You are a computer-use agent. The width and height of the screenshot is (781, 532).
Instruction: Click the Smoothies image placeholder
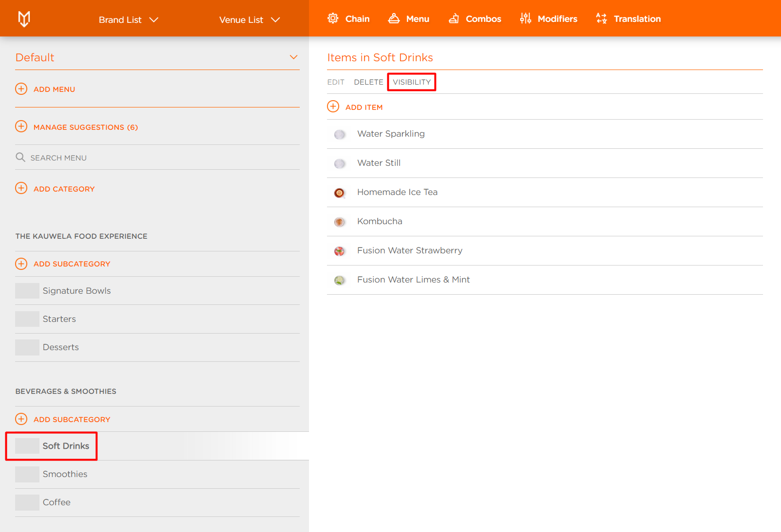(27, 474)
